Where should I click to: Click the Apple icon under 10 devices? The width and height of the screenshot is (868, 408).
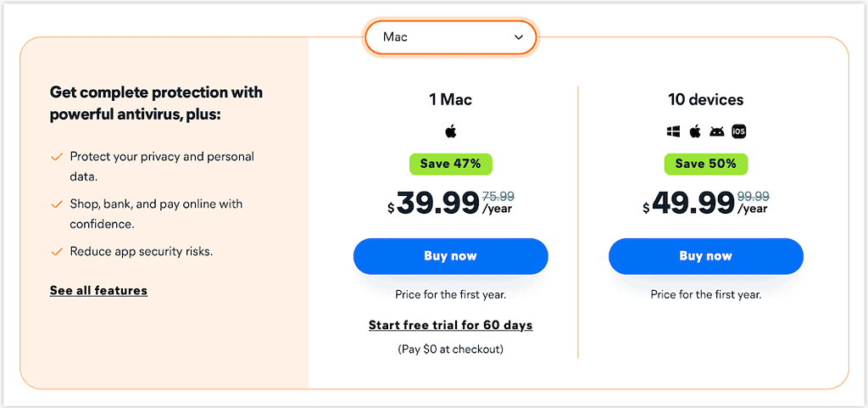point(695,131)
